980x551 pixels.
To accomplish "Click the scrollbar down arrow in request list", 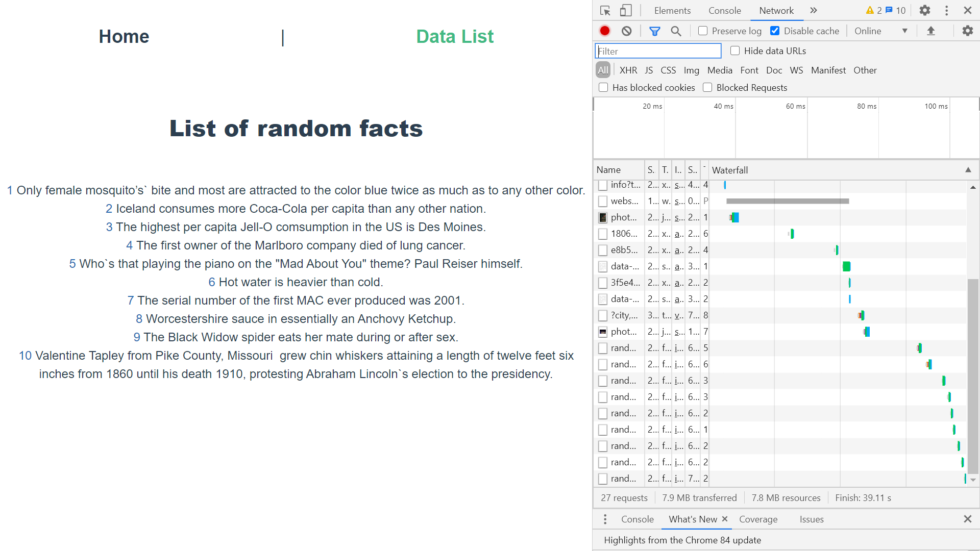I will [x=973, y=480].
